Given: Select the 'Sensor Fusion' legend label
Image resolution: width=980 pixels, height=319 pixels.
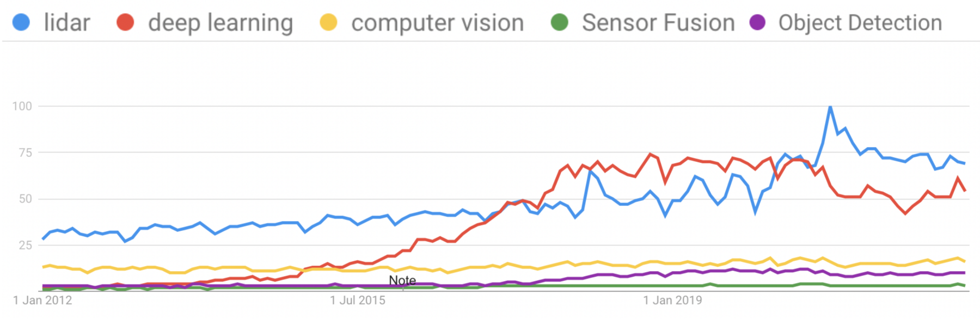Looking at the screenshot, I should click(x=658, y=23).
